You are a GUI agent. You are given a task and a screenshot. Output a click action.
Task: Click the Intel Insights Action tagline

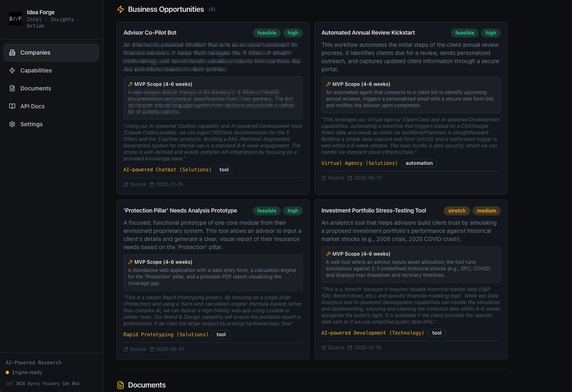tap(53, 23)
